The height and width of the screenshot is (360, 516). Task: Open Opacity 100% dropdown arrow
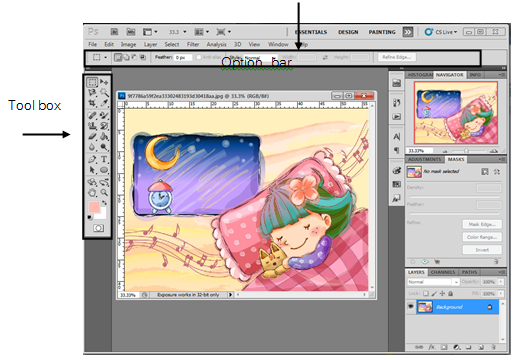pyautogui.click(x=501, y=282)
